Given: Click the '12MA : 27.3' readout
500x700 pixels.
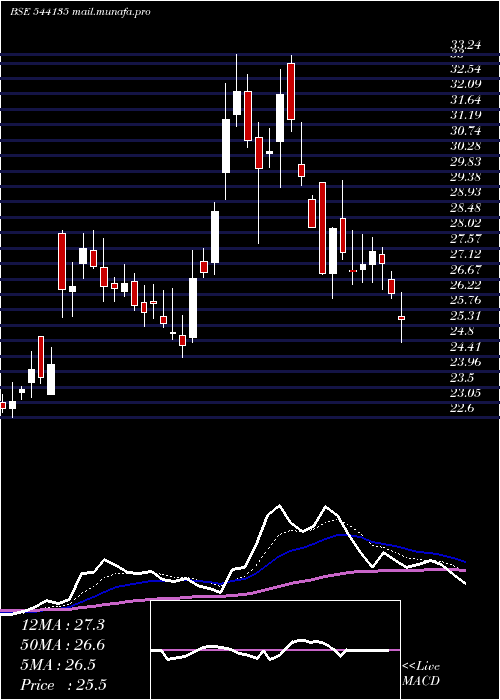Looking at the screenshot, I should 62,625.
